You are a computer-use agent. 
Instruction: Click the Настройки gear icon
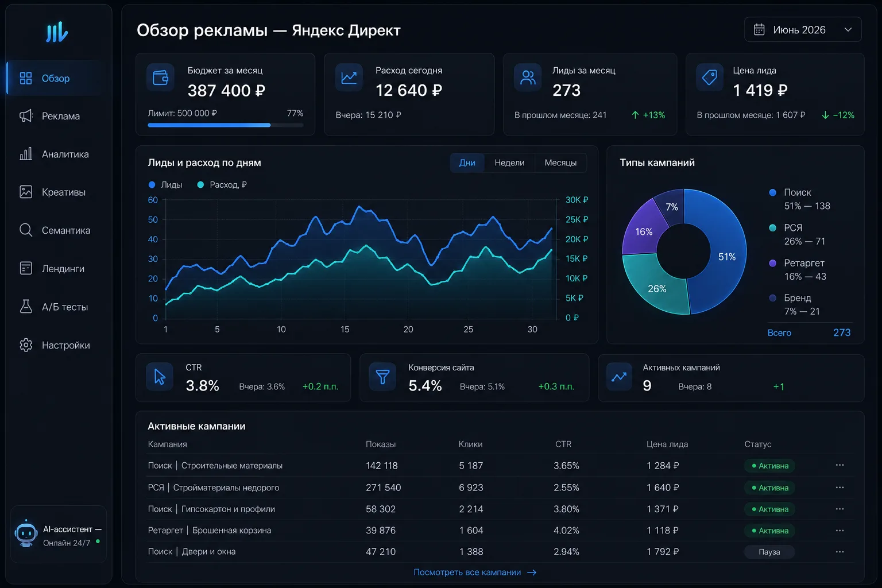pos(26,345)
